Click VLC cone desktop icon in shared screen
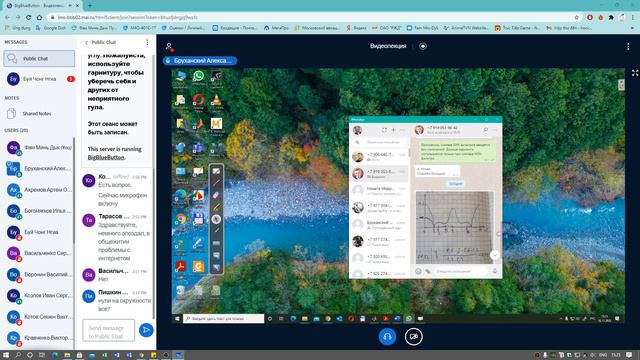This screenshot has width=640, height=360. tap(216, 100)
